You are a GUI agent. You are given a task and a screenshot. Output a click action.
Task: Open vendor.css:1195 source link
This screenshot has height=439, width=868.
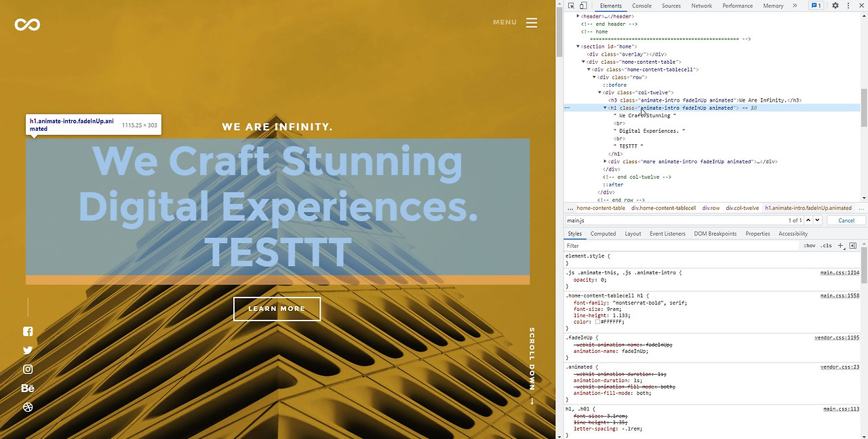click(837, 337)
